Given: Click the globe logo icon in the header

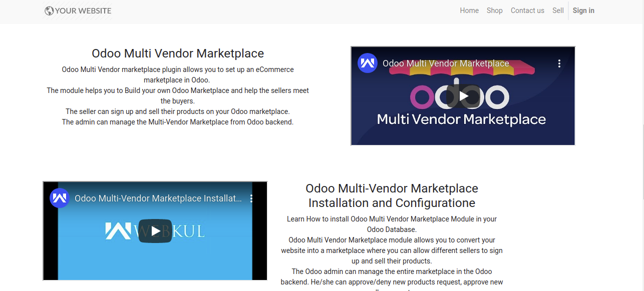Looking at the screenshot, I should pos(49,10).
